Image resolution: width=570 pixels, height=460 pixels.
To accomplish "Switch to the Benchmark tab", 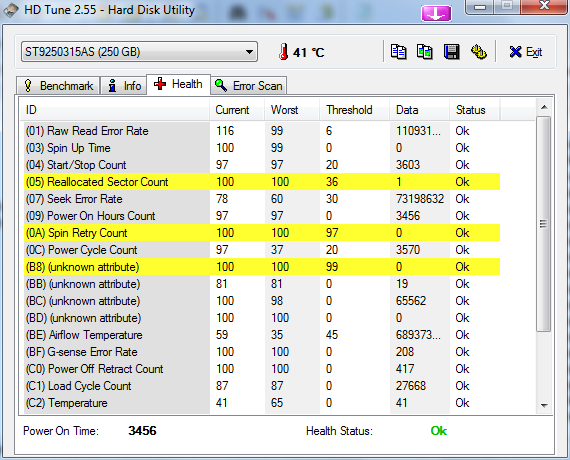I will 58,86.
